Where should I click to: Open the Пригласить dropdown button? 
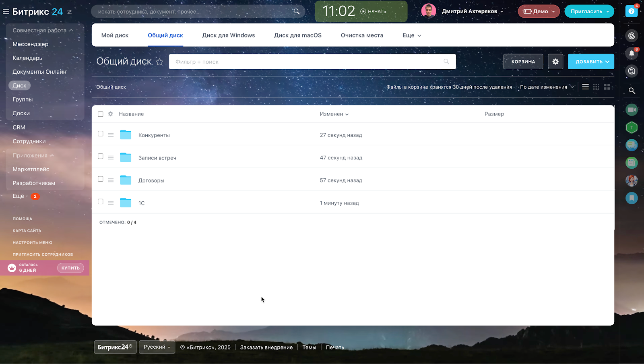[x=589, y=11]
